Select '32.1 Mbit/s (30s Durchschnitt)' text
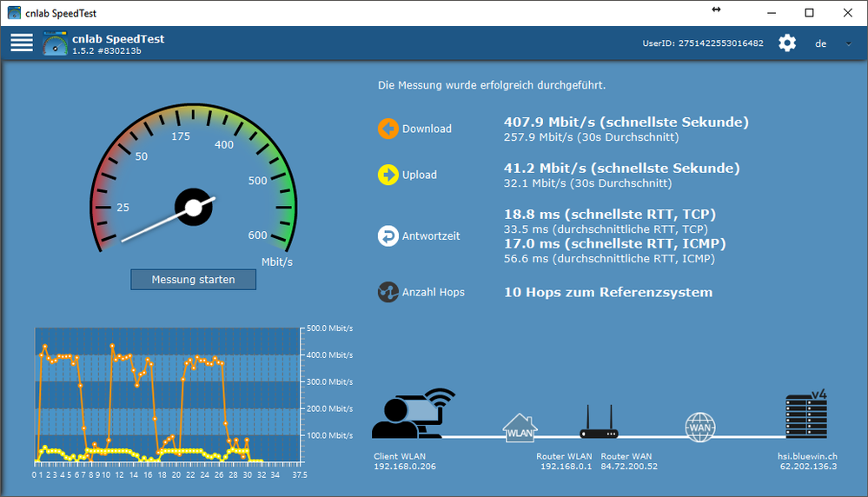 [x=588, y=183]
